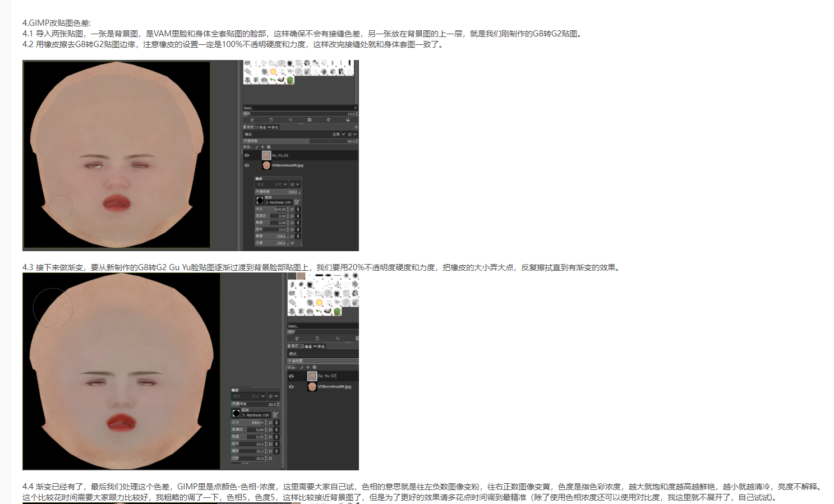Switch to 路径 tab in 4.2 screenshot

273,127
